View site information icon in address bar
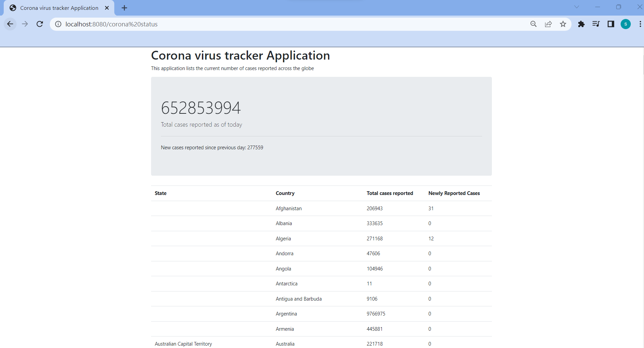This screenshot has height=348, width=644. pyautogui.click(x=58, y=24)
